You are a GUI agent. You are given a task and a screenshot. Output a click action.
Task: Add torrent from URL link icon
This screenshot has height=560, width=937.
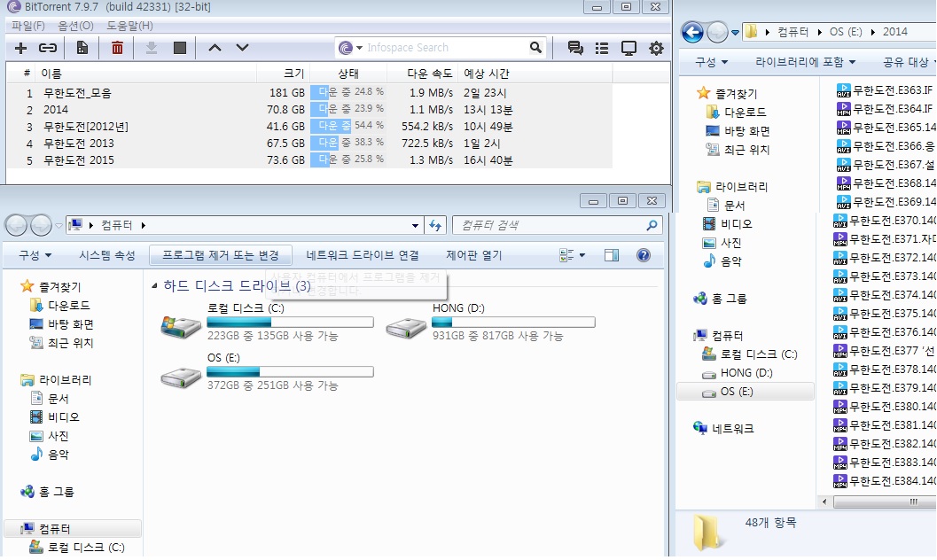[x=48, y=49]
